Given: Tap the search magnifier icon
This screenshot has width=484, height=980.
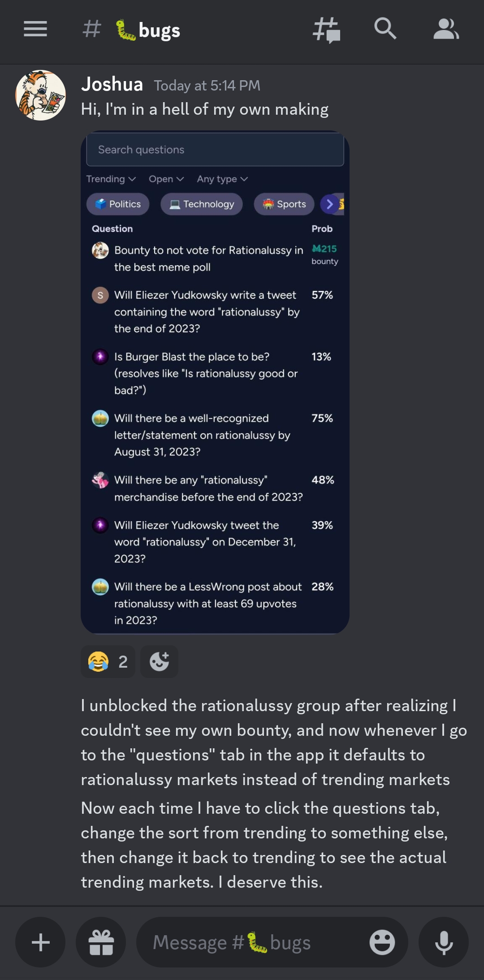Looking at the screenshot, I should pyautogui.click(x=385, y=29).
